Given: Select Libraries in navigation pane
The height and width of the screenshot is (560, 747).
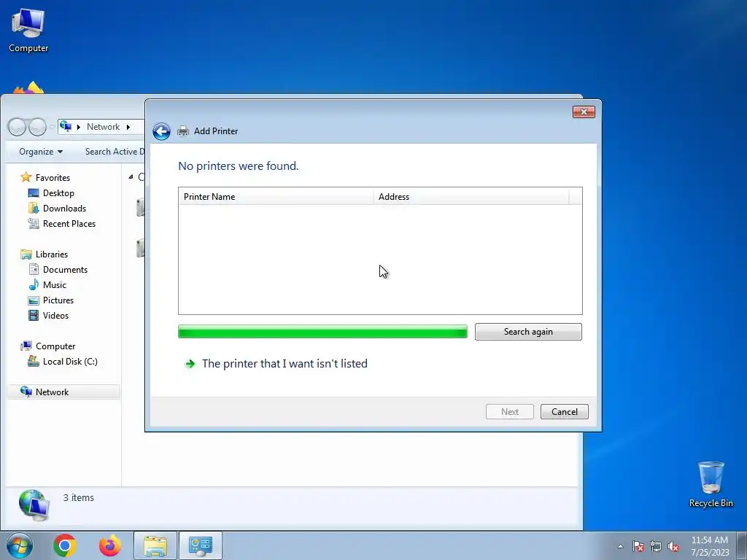Looking at the screenshot, I should tap(52, 254).
